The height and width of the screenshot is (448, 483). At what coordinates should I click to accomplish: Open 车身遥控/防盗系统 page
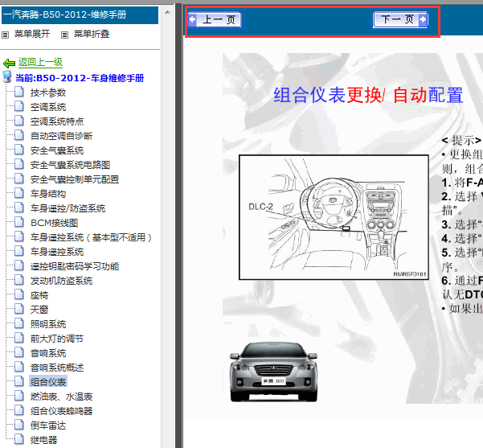point(68,208)
